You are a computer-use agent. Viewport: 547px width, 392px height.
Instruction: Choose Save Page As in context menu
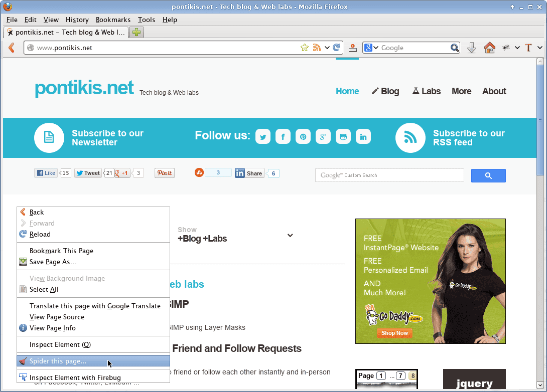93,262
